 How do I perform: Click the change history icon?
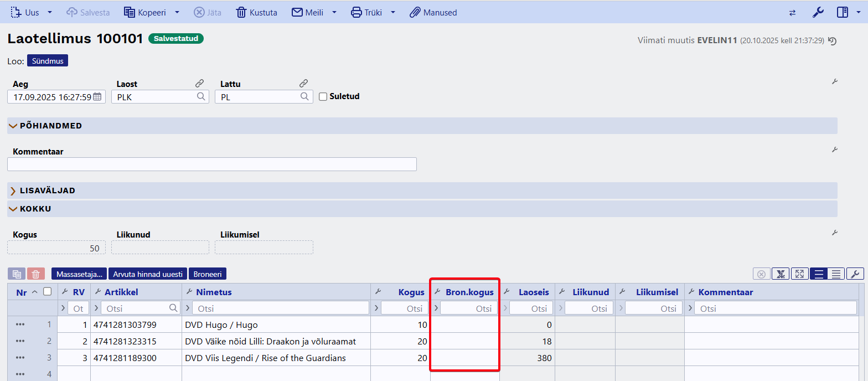(x=832, y=41)
